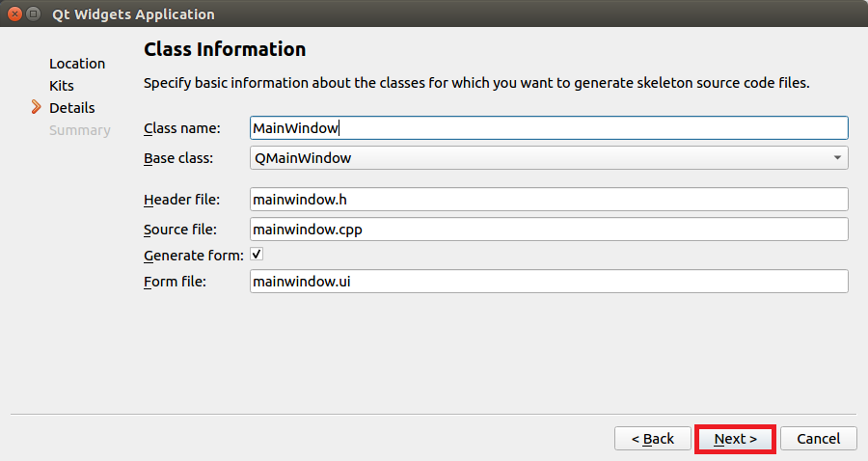Click the Class name label
Screen dimensions: 868x461
pyautogui.click(x=182, y=128)
